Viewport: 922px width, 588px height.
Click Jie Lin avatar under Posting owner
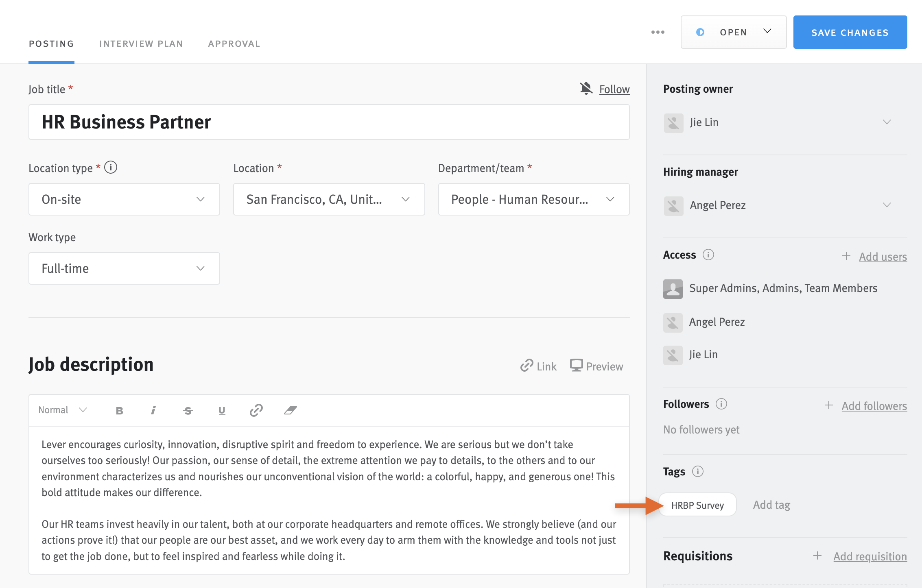point(673,123)
